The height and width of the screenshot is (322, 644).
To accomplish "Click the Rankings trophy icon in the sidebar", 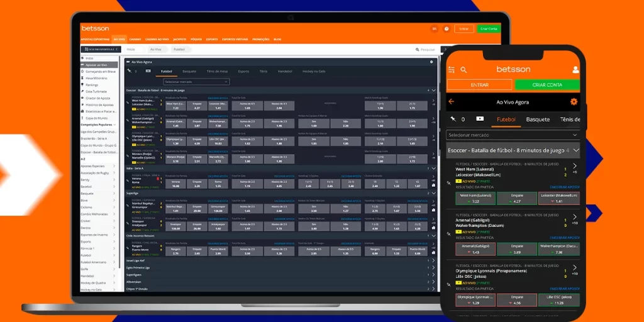I will pos(82,85).
